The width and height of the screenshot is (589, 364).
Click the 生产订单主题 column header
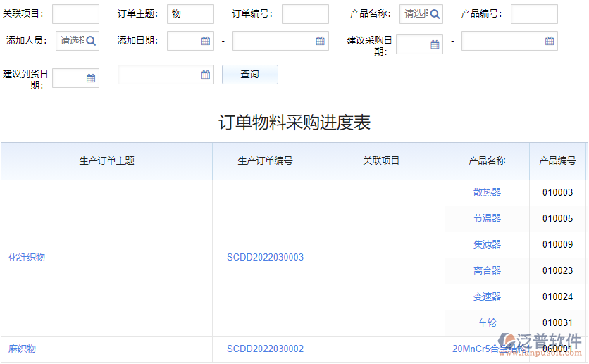point(106,161)
